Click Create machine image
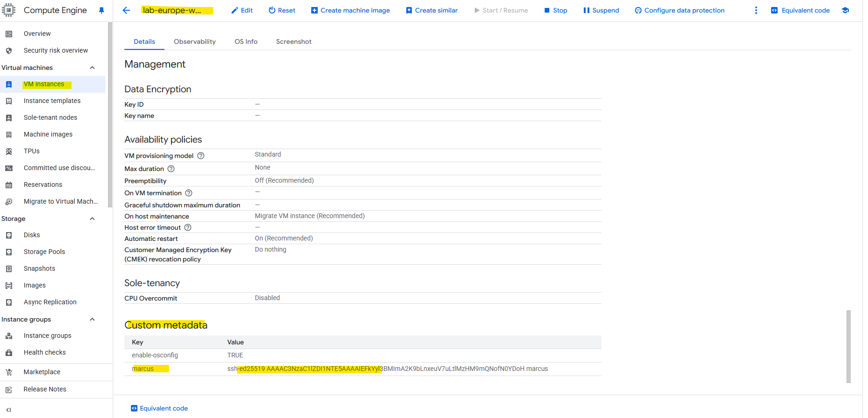 [350, 10]
